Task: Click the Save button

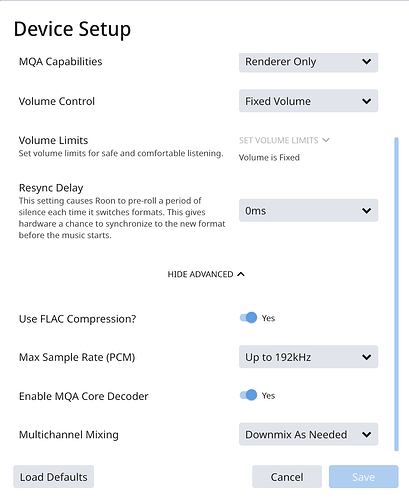Action: (x=363, y=477)
